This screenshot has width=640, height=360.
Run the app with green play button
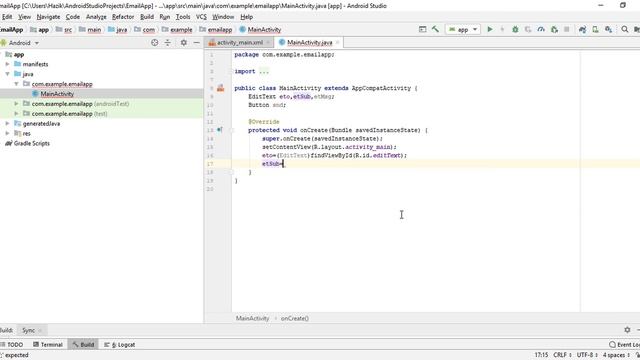[490, 29]
